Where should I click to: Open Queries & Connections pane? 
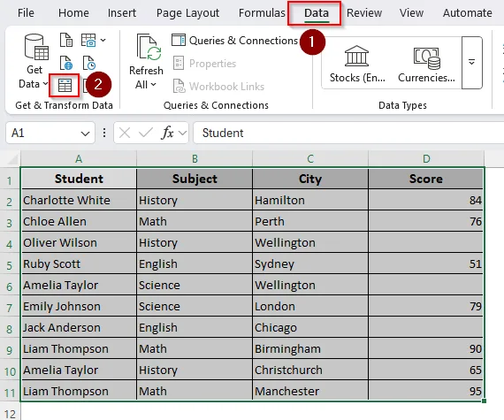(x=235, y=41)
